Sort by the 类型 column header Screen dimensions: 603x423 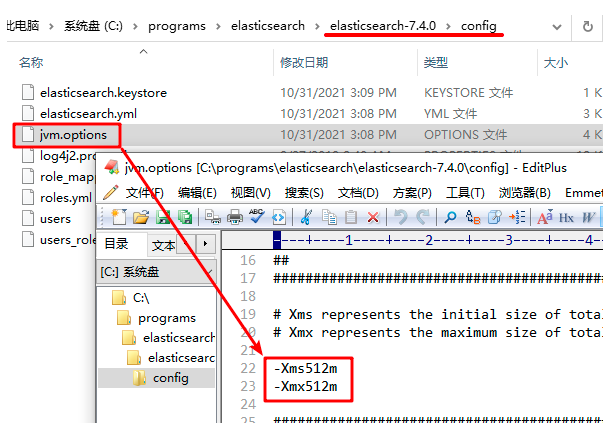[x=436, y=62]
